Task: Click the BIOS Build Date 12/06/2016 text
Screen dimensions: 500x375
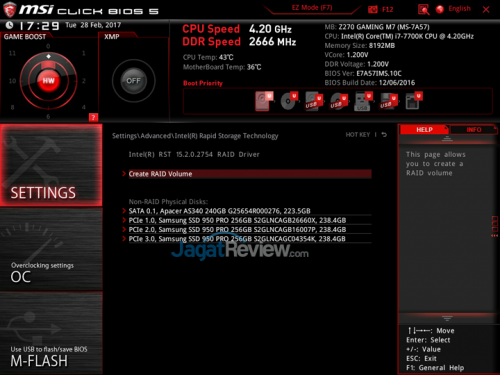Action: pos(370,83)
